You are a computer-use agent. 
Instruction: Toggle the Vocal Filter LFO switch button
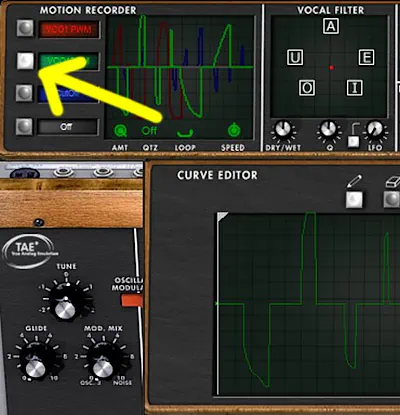353,141
